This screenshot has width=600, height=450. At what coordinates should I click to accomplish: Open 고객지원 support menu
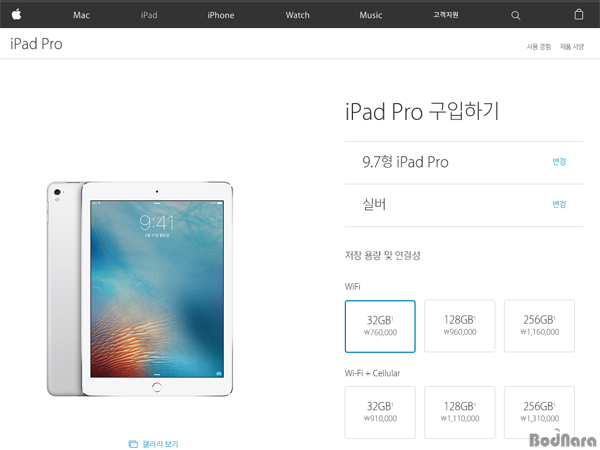point(446,15)
